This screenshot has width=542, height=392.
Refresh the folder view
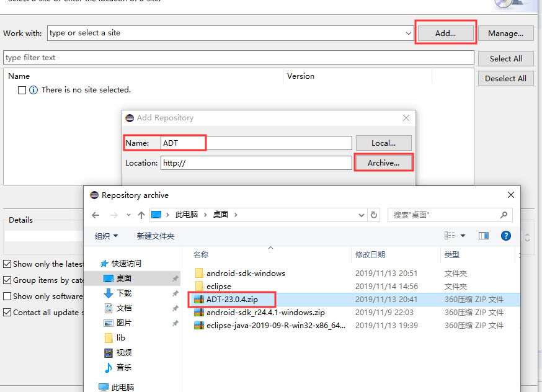(374, 215)
